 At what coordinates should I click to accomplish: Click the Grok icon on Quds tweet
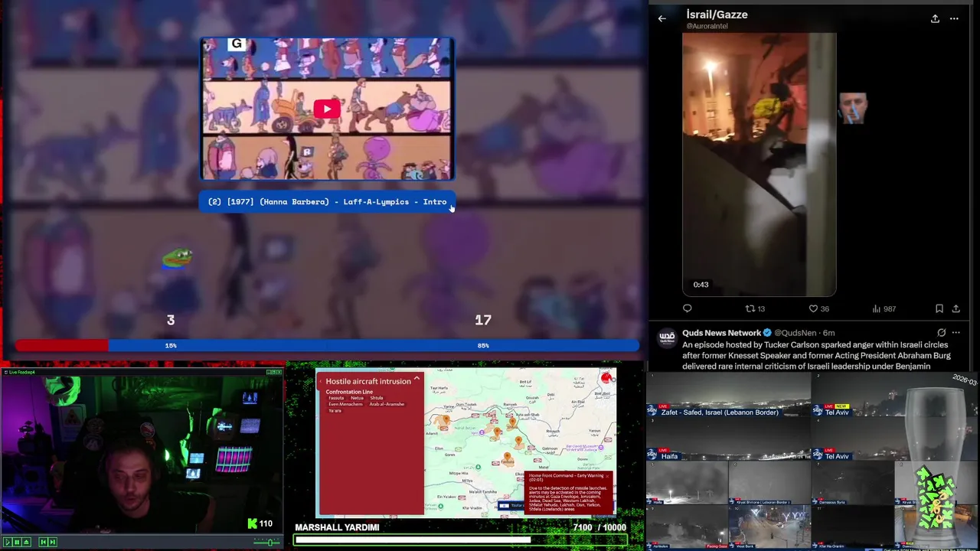pos(941,333)
